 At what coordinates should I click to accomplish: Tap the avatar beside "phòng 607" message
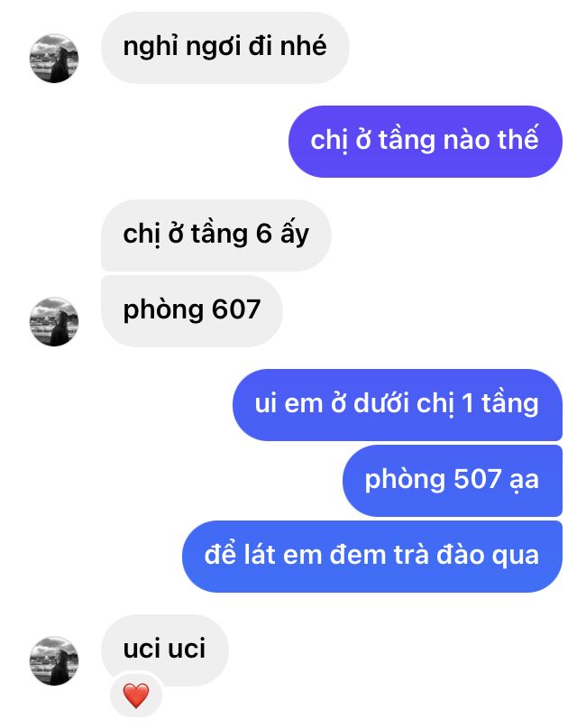click(54, 321)
